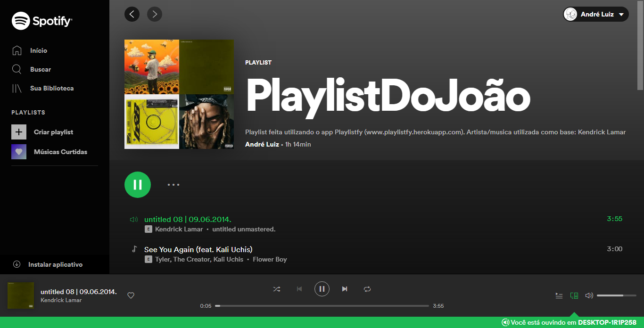Pause with the player bar button
The image size is (644, 328).
click(x=322, y=289)
